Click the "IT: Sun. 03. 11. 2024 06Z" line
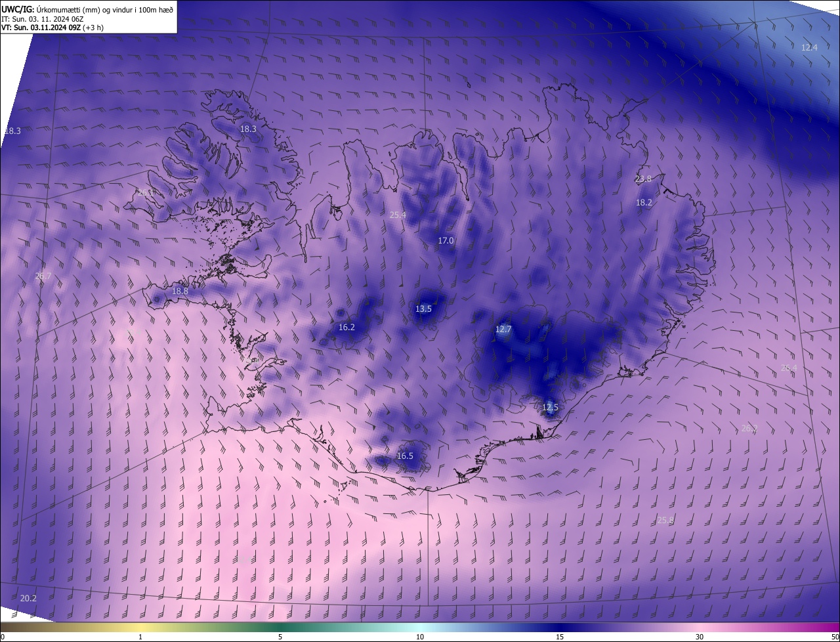 pyautogui.click(x=44, y=18)
